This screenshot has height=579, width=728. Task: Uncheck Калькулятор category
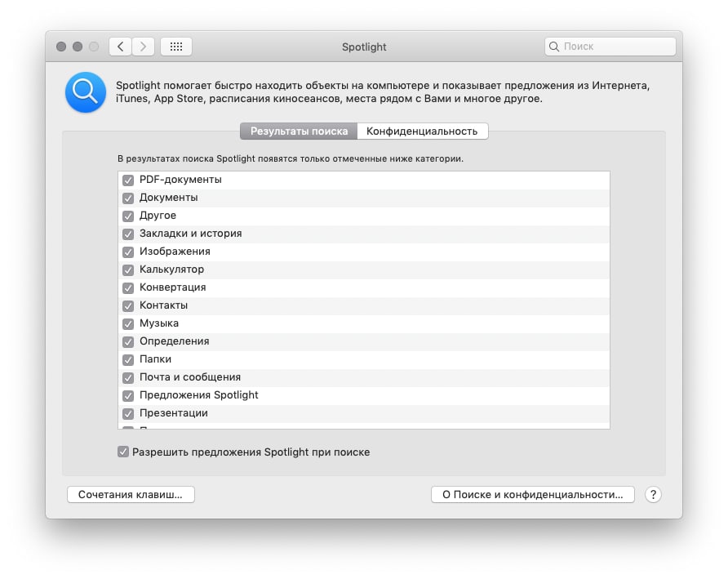point(128,270)
